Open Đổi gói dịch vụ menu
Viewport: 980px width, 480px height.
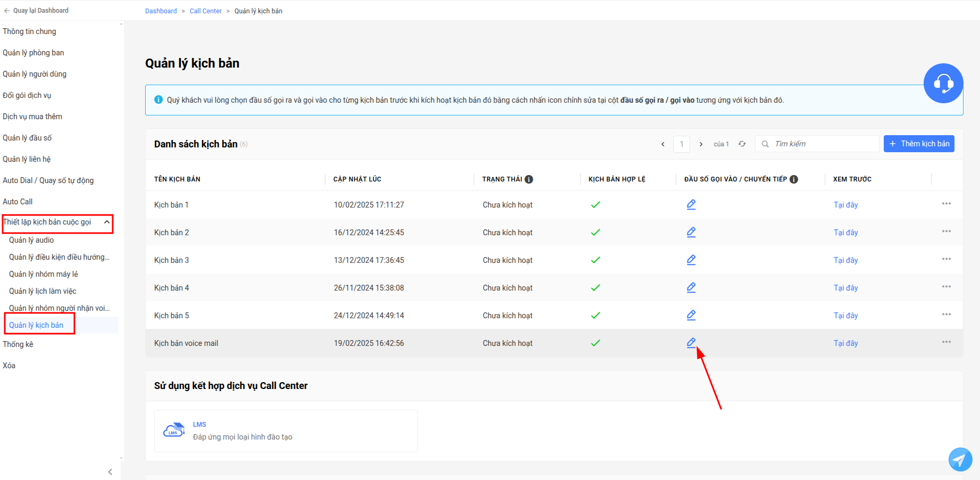pyautogui.click(x=27, y=95)
